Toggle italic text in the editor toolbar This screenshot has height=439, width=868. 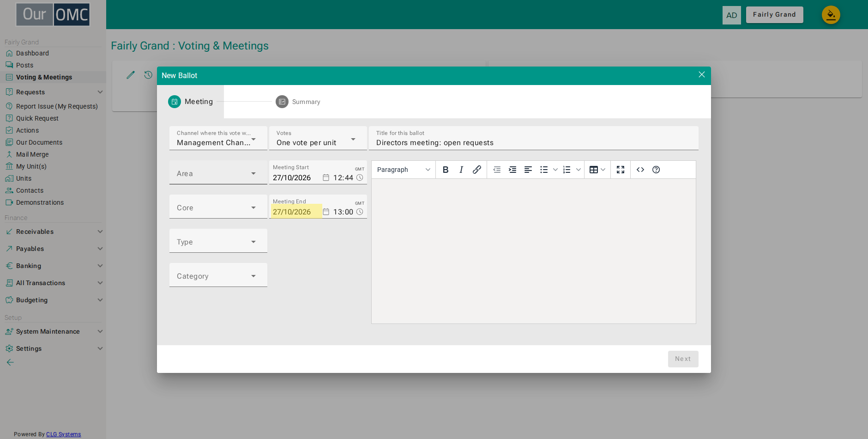[x=461, y=170]
